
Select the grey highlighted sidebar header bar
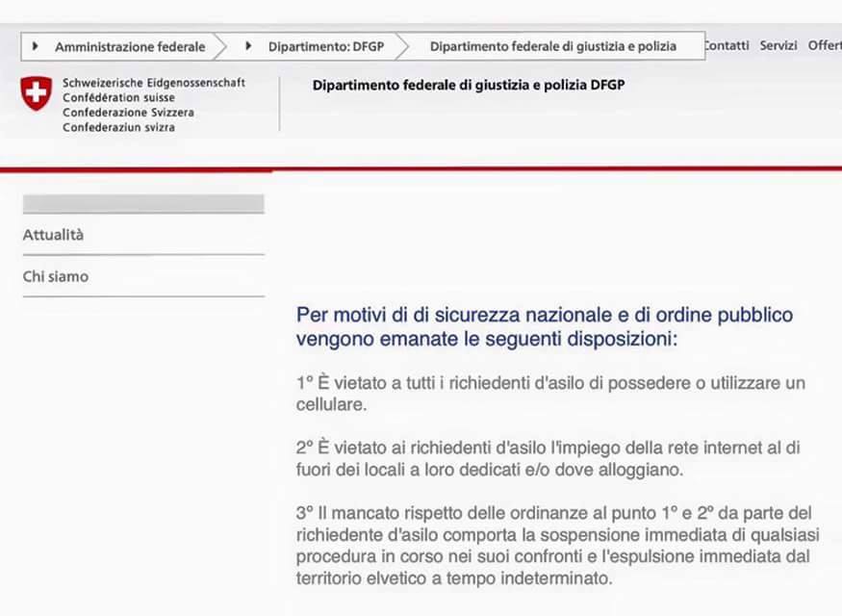(x=143, y=204)
